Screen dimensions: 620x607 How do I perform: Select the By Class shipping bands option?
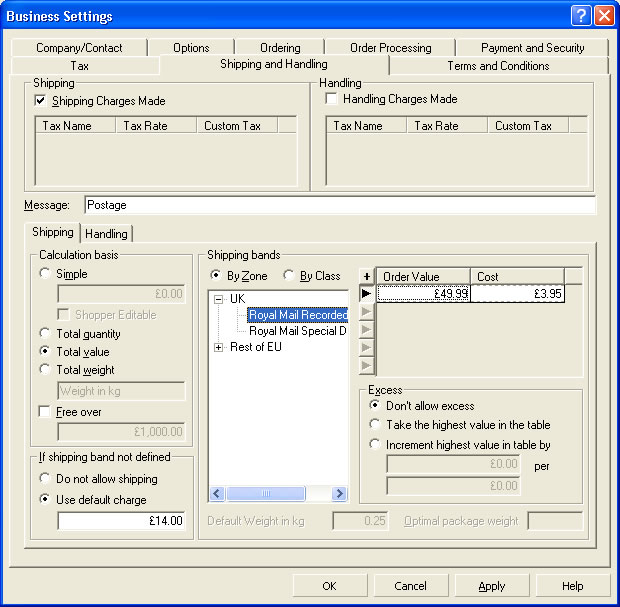coord(290,276)
